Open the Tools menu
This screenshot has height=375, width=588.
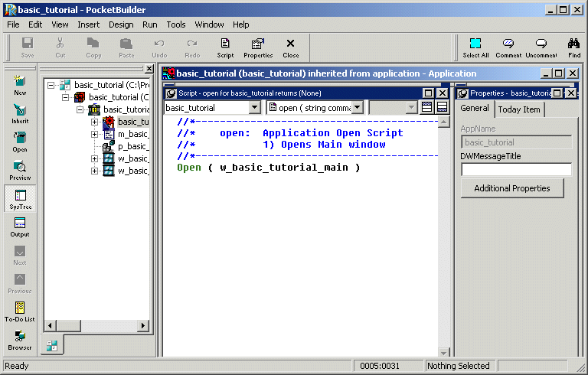176,24
